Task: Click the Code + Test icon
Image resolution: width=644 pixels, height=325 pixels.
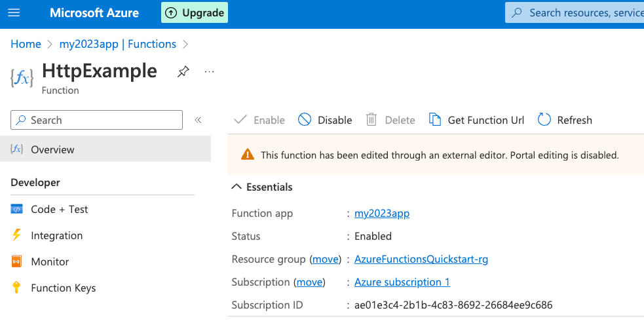Action: pos(17,209)
